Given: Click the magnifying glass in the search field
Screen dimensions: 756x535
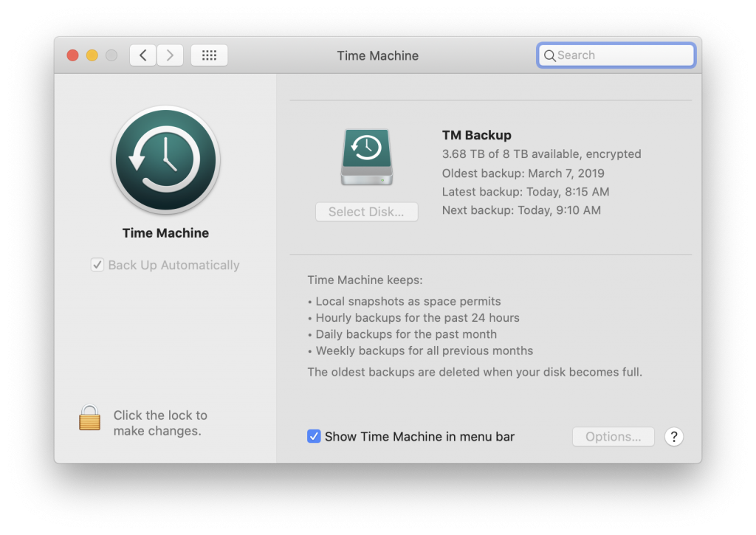Looking at the screenshot, I should point(550,55).
